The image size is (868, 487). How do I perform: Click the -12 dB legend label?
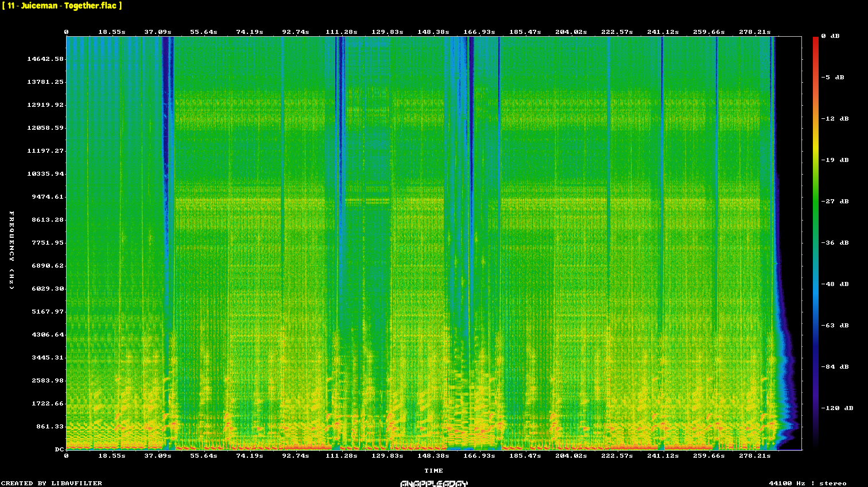pyautogui.click(x=835, y=119)
